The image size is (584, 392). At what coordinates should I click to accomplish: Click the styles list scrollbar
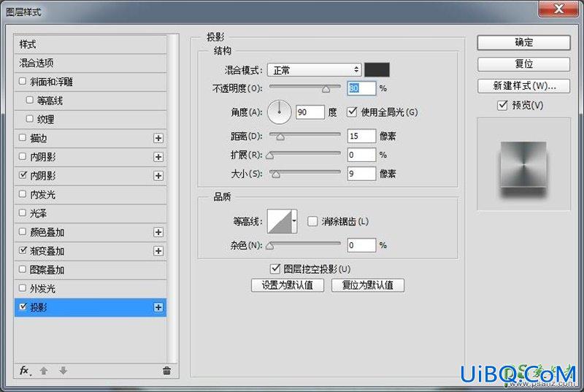coord(172,199)
